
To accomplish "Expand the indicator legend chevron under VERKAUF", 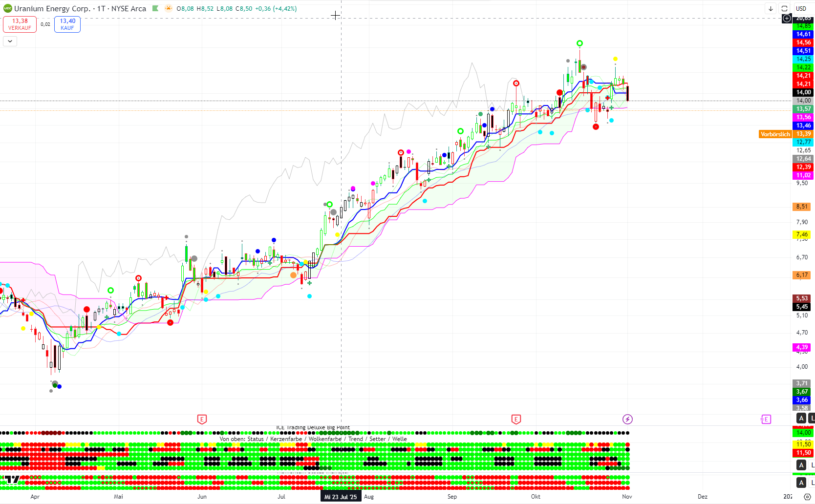I will 10,42.
